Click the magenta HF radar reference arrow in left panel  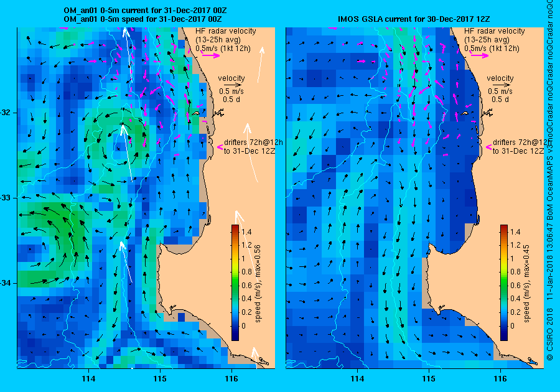click(x=210, y=55)
